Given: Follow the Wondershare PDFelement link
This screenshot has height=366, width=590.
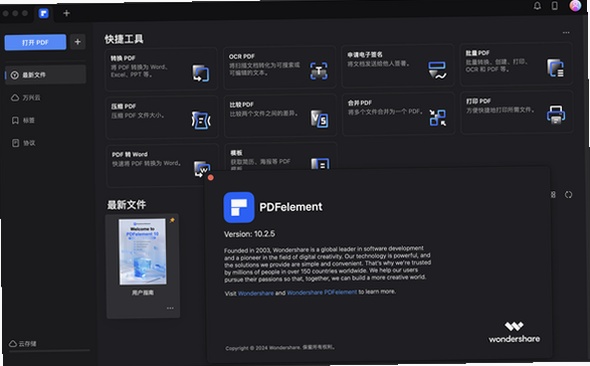Looking at the screenshot, I should (322, 292).
